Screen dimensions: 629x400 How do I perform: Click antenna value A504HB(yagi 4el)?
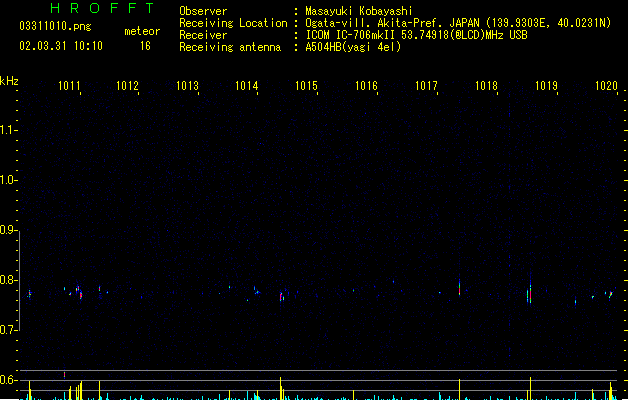[353, 47]
